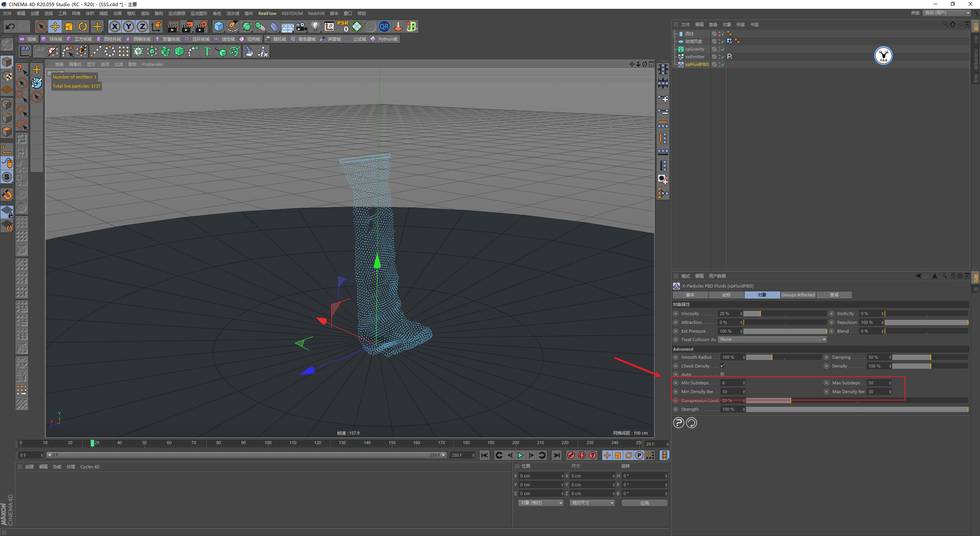Toggle the Check Density checkbox

722,366
